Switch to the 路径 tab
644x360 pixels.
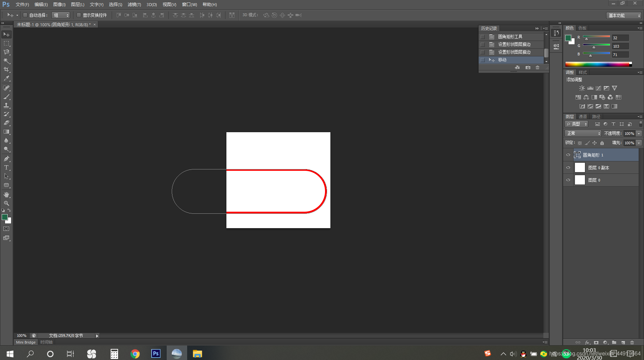coord(596,116)
